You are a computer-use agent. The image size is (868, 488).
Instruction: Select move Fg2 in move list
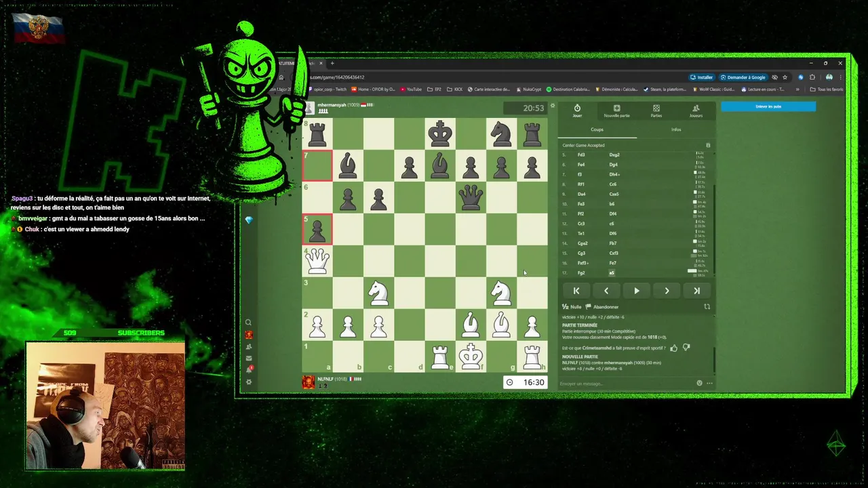[x=581, y=272]
